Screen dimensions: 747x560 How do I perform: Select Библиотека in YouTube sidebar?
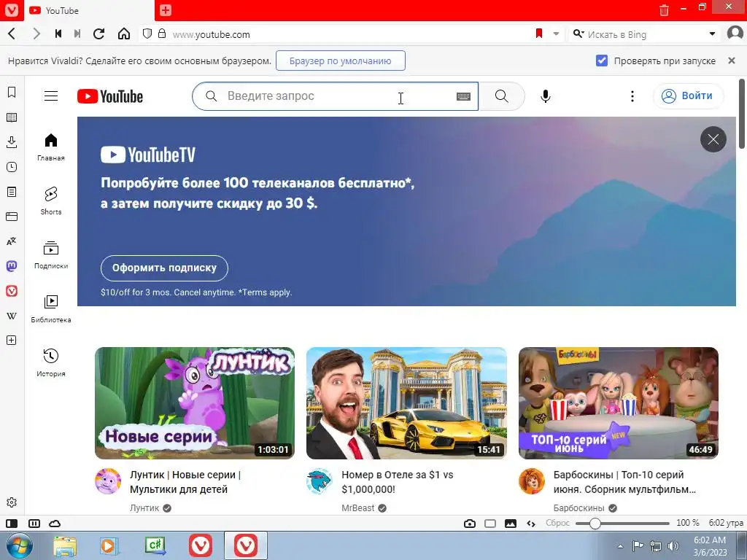pyautogui.click(x=51, y=309)
